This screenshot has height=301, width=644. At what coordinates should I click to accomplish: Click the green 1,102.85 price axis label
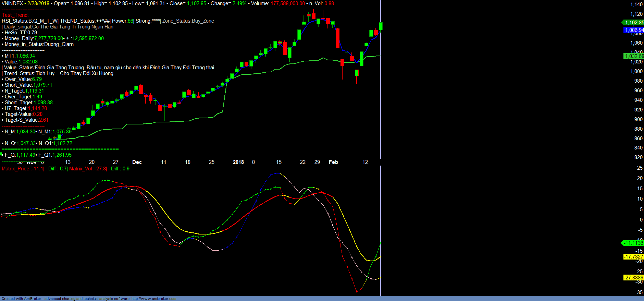(634, 23)
